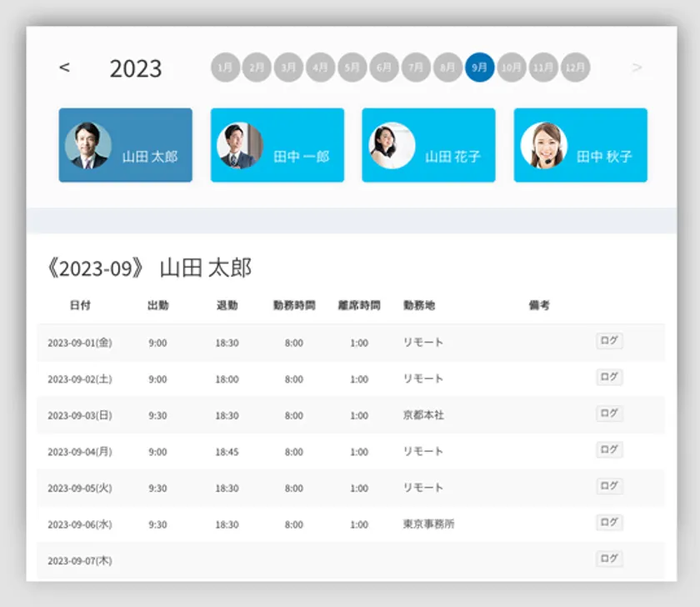Select the 8月 month circle
Viewport: 700px width, 607px height.
(x=448, y=68)
